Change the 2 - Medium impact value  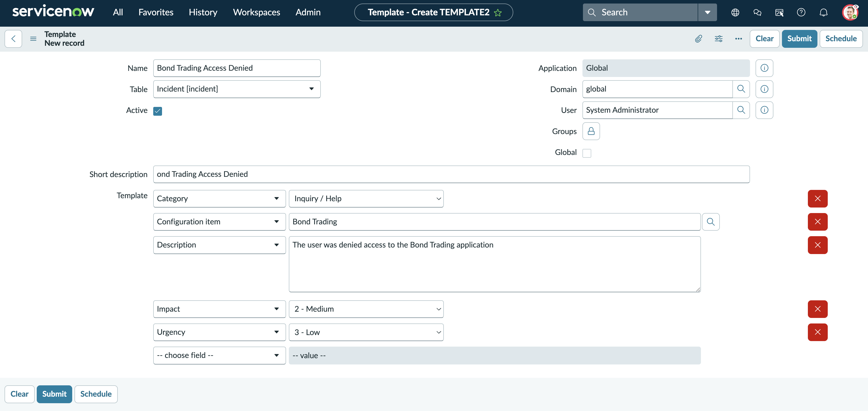[x=366, y=309]
